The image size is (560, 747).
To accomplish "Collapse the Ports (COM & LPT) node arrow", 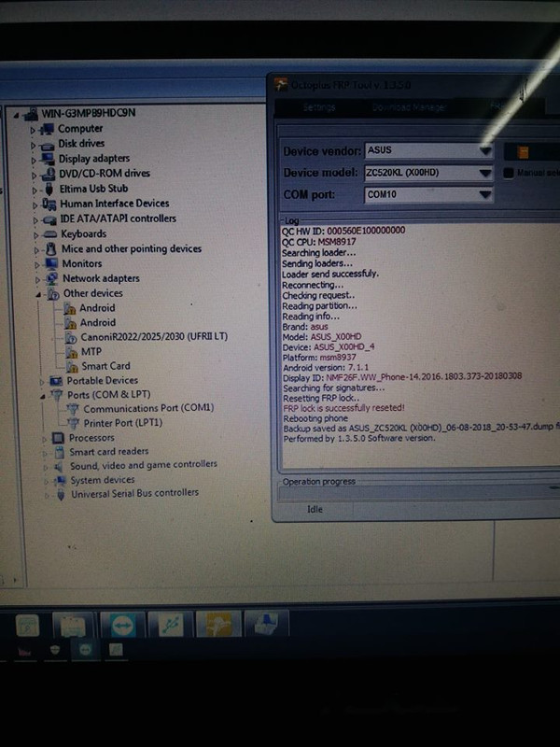I will pos(43,396).
